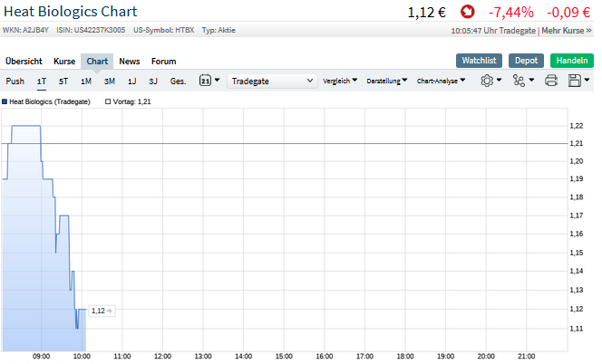Expand the Chart-Analyse dropdown

click(441, 81)
